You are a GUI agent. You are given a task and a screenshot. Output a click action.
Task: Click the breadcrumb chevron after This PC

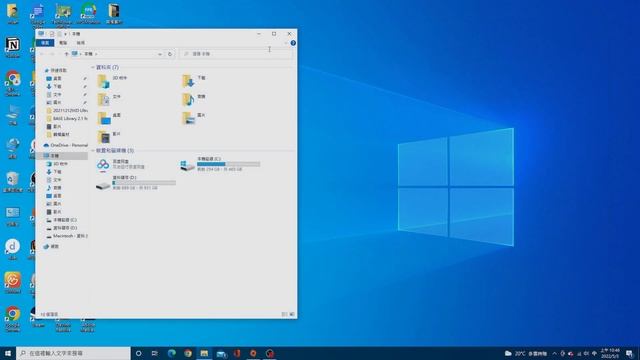96,54
